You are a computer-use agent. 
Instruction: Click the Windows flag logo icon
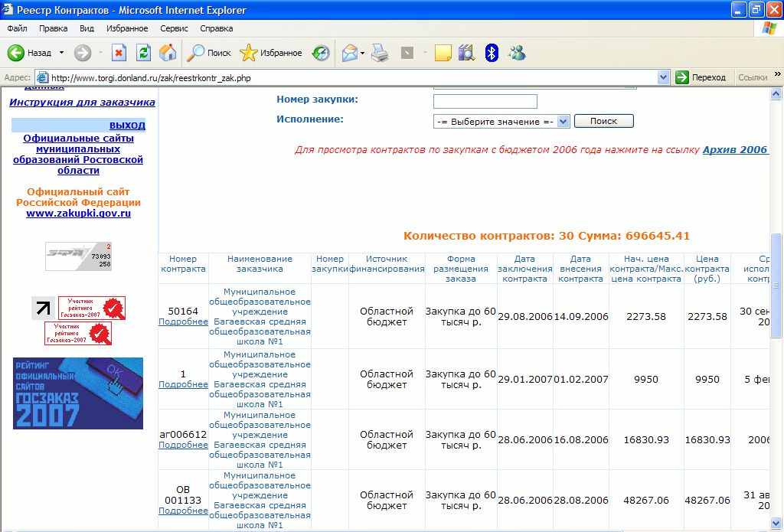tap(769, 28)
